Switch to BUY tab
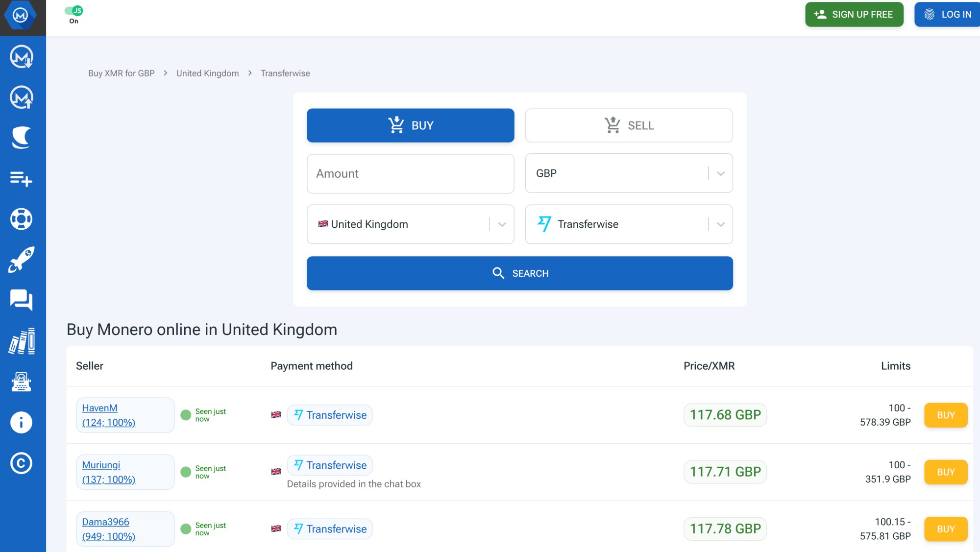 [411, 125]
